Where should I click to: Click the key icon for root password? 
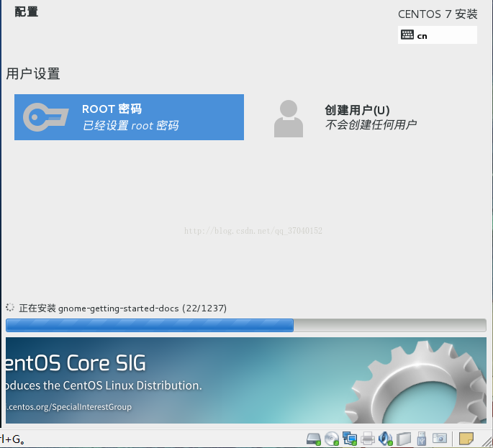[x=46, y=117]
